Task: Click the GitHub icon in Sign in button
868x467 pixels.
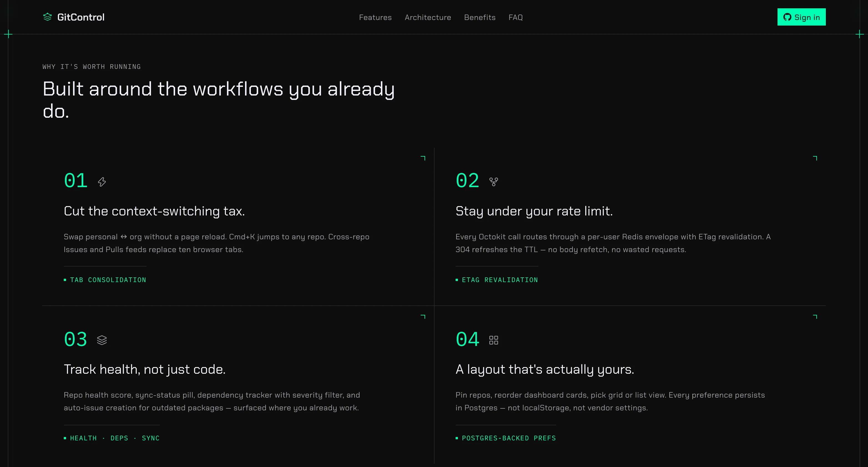Action: point(787,17)
